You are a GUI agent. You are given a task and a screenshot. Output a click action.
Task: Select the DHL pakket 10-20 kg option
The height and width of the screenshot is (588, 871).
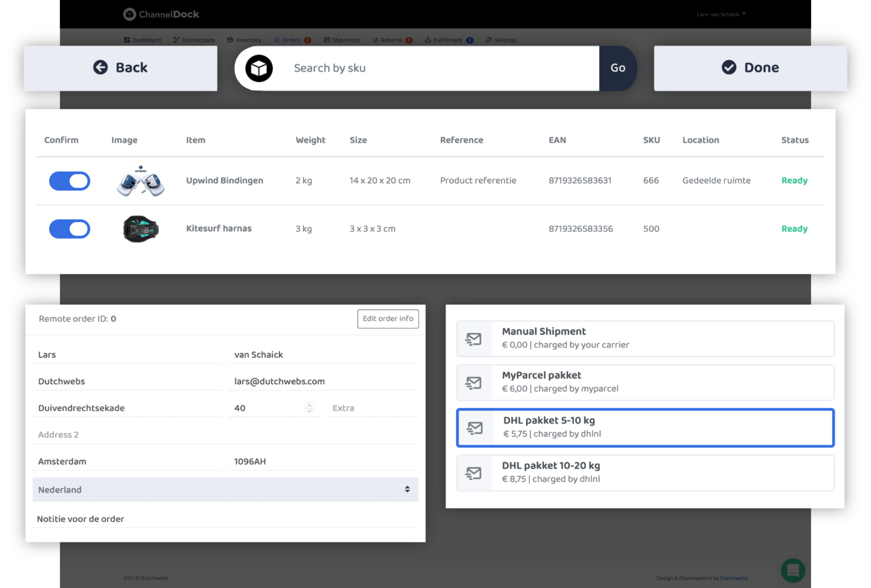point(646,473)
